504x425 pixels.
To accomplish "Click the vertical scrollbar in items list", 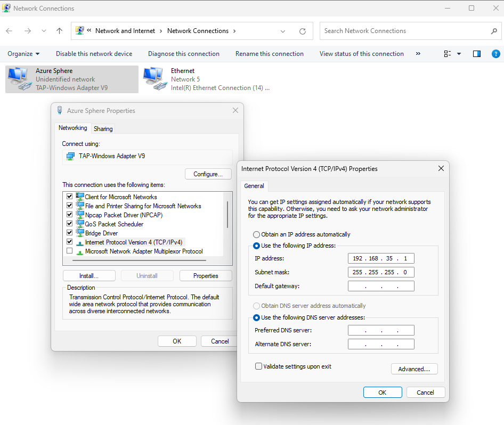I will (x=227, y=215).
